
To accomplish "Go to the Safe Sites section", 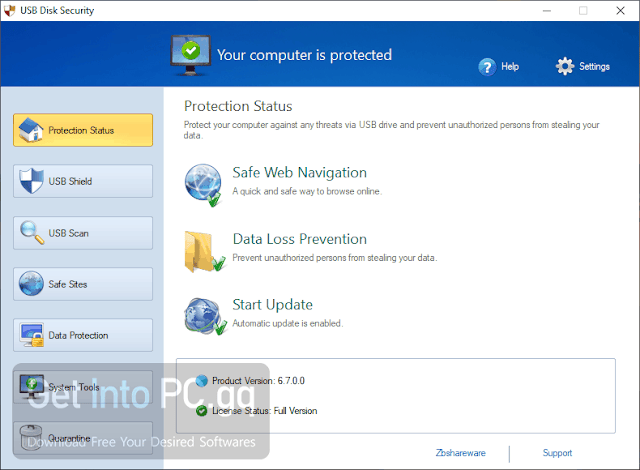I will click(83, 284).
